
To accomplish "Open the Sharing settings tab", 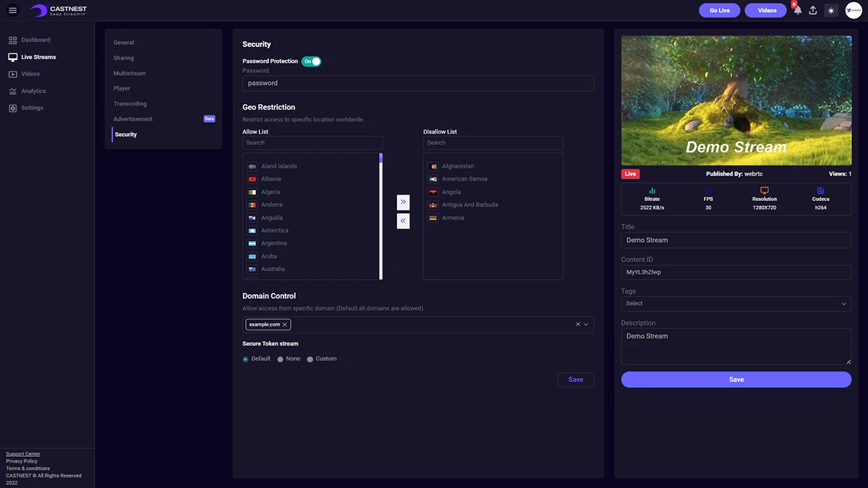I will click(124, 58).
